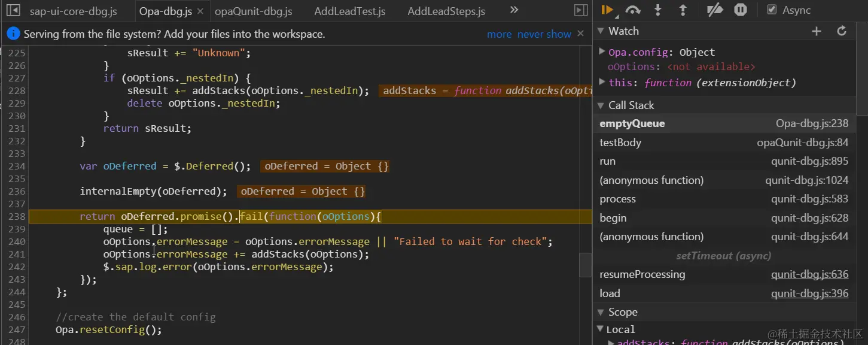868x345 pixels.
Task: Click the oDeferred inline value on line 234
Action: coord(325,166)
